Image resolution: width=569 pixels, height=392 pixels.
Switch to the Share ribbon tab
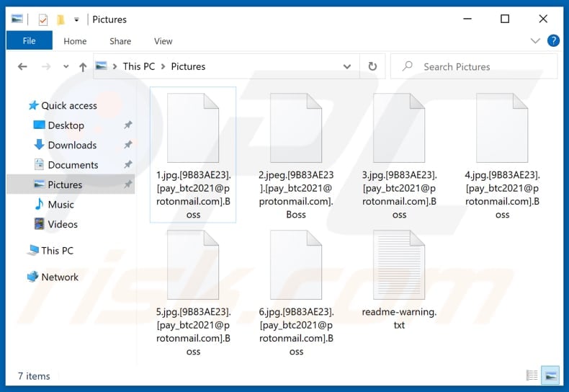tap(120, 41)
